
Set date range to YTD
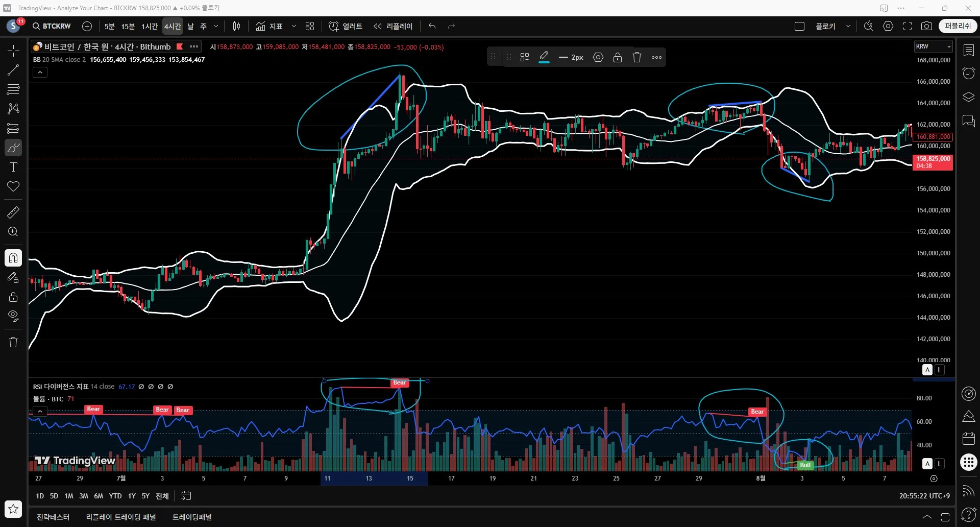115,496
